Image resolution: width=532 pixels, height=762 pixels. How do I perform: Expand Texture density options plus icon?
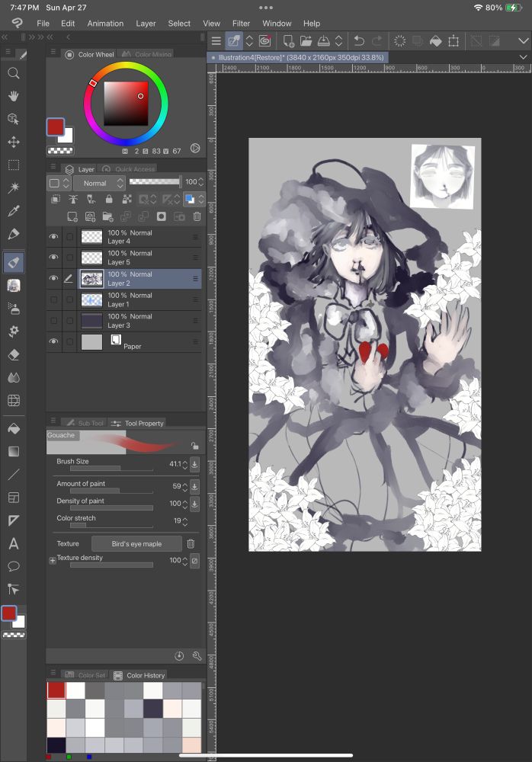tap(53, 560)
